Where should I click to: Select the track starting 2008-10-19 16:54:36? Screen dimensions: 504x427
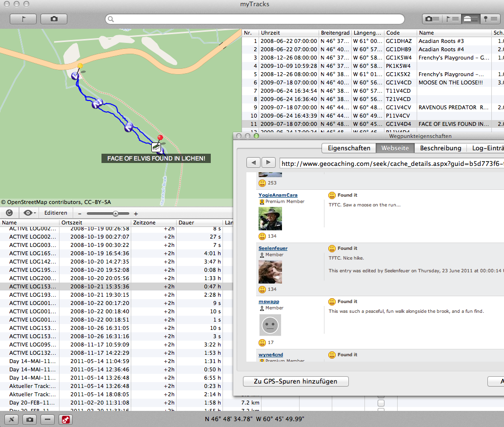pyautogui.click(x=116, y=253)
